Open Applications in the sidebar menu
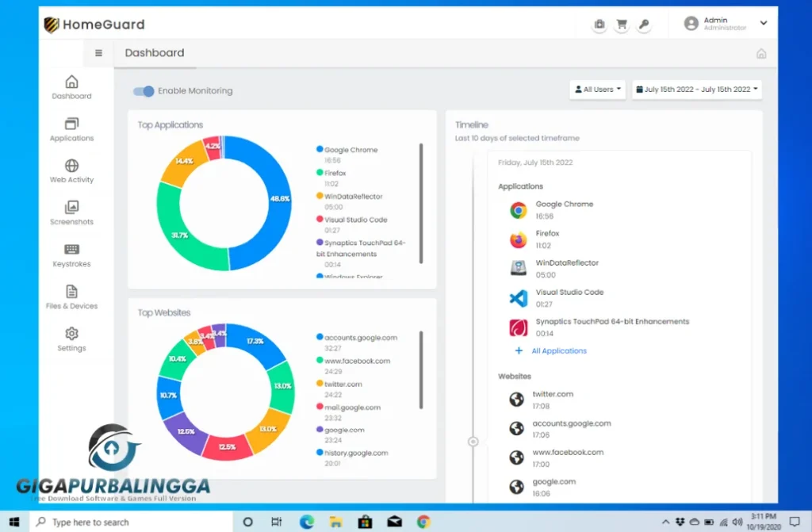 pyautogui.click(x=71, y=128)
